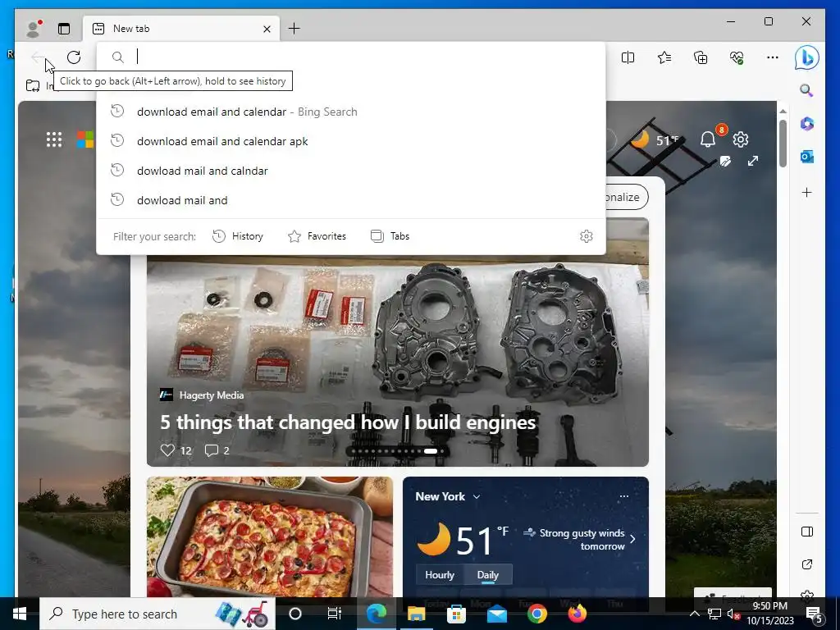The image size is (840, 630).
Task: Open the pizza casserole news card
Action: click(269, 536)
